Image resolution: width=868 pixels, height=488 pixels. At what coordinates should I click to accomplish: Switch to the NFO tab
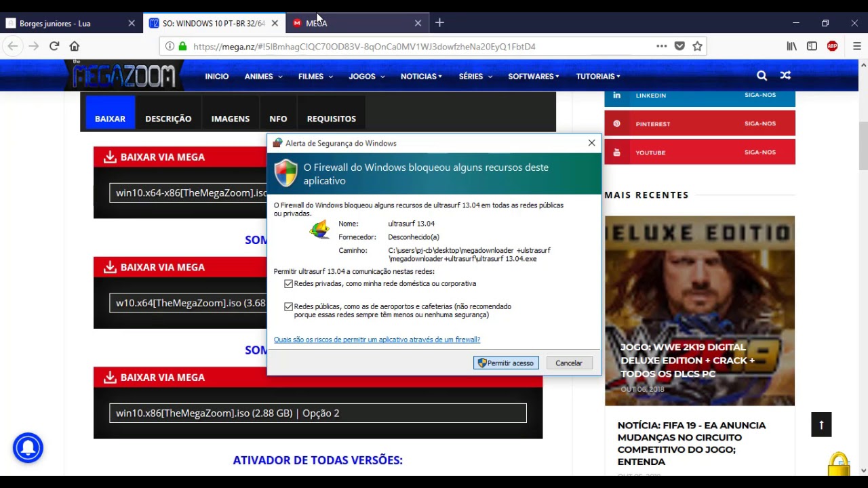(x=278, y=119)
